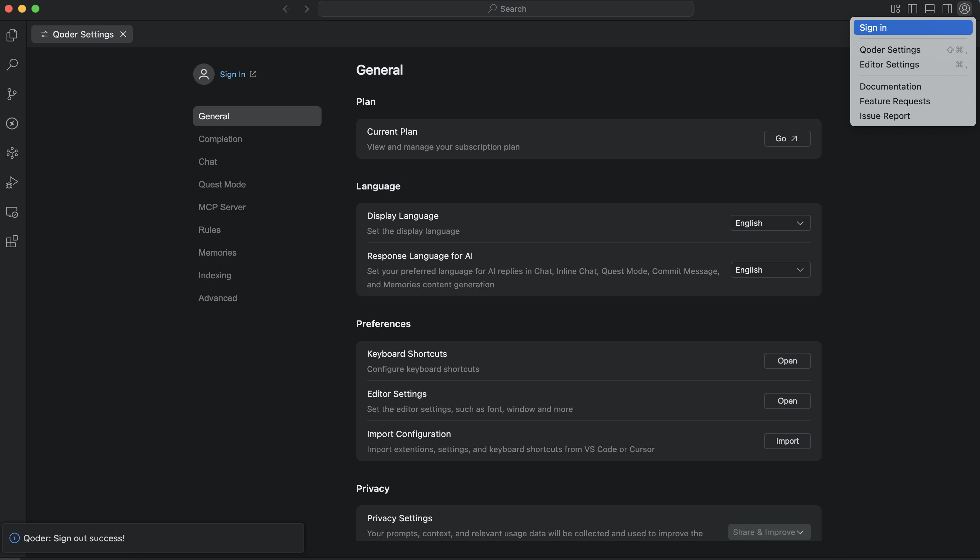The height and width of the screenshot is (560, 980).
Task: Open the Remote Explorer monitor icon
Action: 12,212
